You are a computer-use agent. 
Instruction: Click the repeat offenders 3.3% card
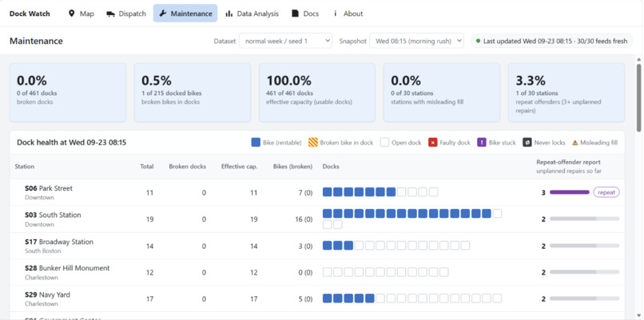click(x=566, y=93)
